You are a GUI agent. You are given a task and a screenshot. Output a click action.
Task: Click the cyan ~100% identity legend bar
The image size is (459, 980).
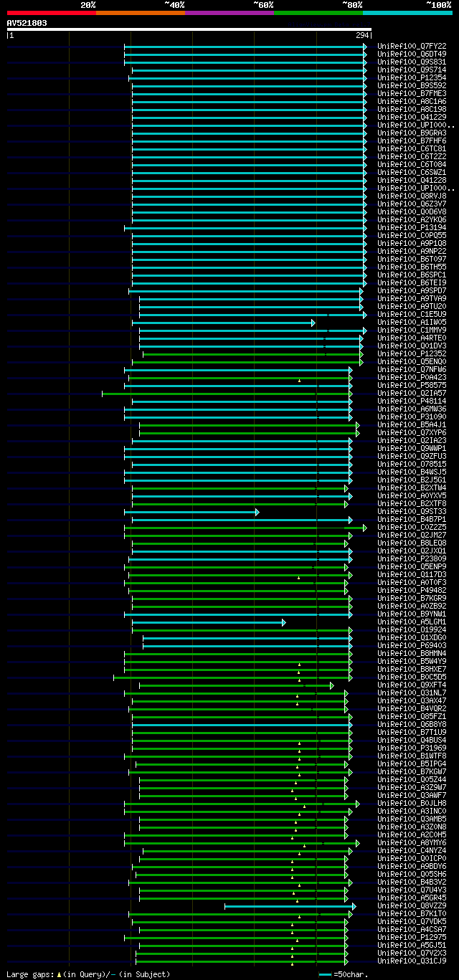click(x=407, y=13)
